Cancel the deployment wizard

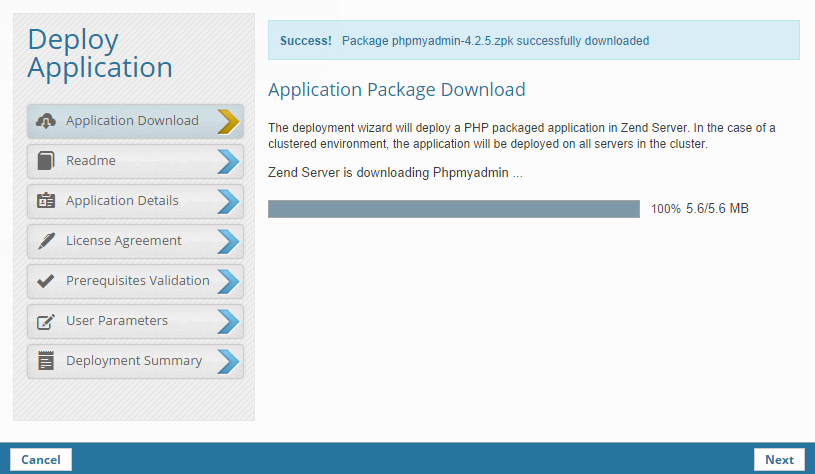[x=41, y=460]
